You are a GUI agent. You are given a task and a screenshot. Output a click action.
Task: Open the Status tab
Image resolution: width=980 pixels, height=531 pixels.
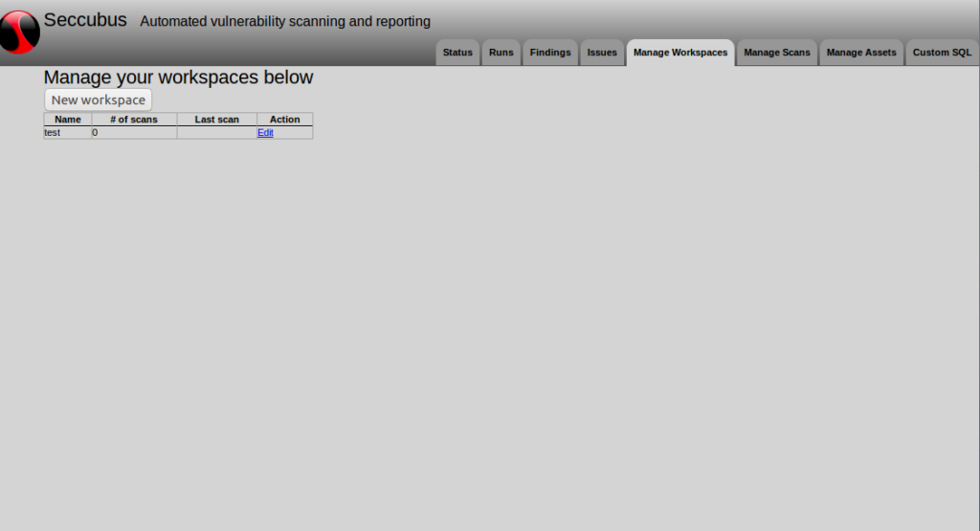pyautogui.click(x=457, y=53)
